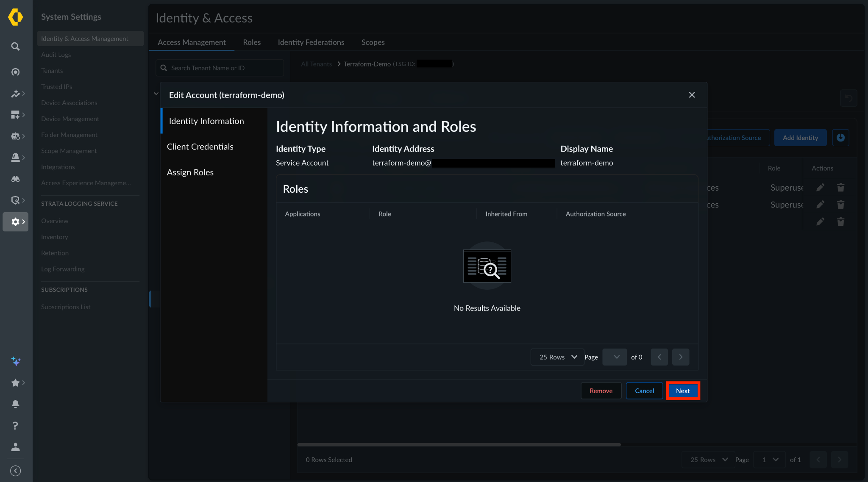This screenshot has width=868, height=482.
Task: Click the download icon beside Add Identity
Action: [840, 138]
